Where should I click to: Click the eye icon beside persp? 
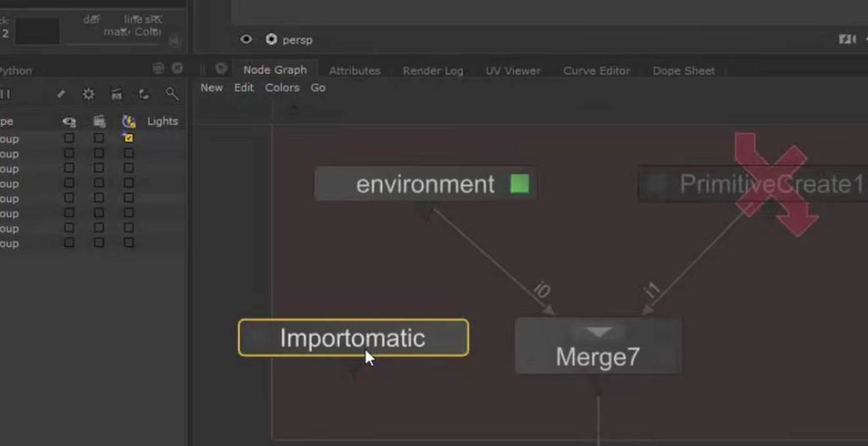[246, 39]
